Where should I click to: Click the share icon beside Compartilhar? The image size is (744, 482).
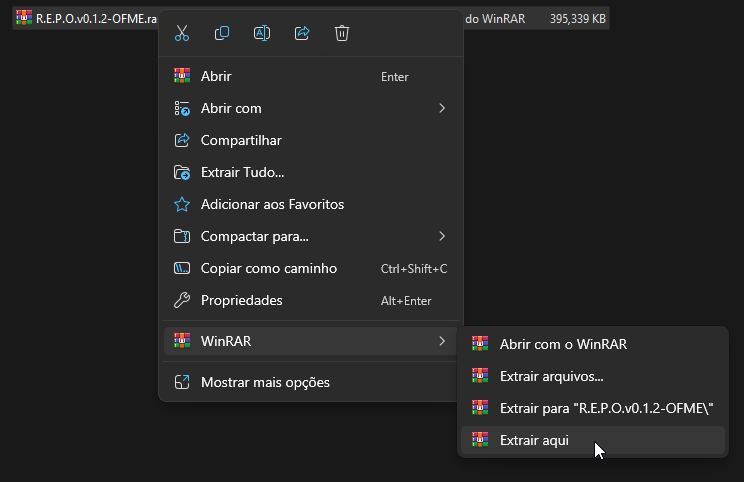pos(182,140)
